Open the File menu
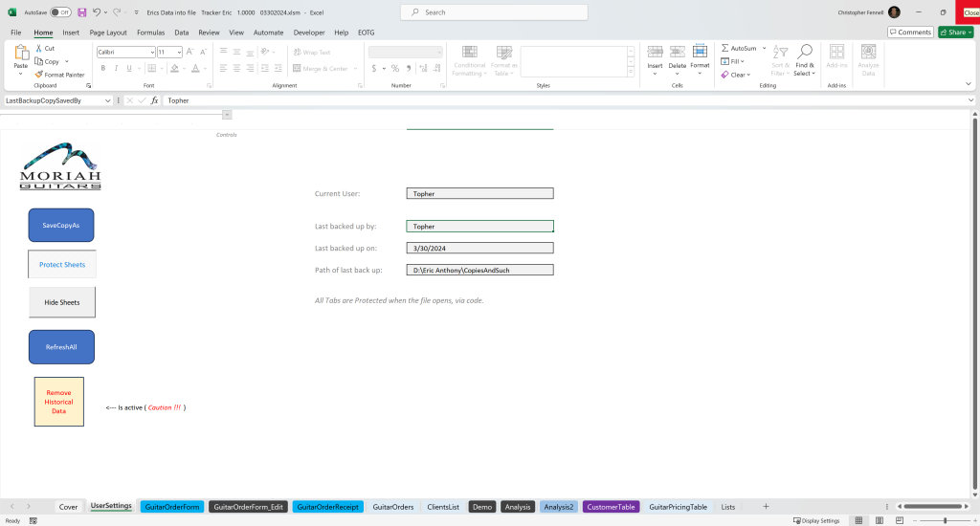This screenshot has width=980, height=526. [16, 33]
